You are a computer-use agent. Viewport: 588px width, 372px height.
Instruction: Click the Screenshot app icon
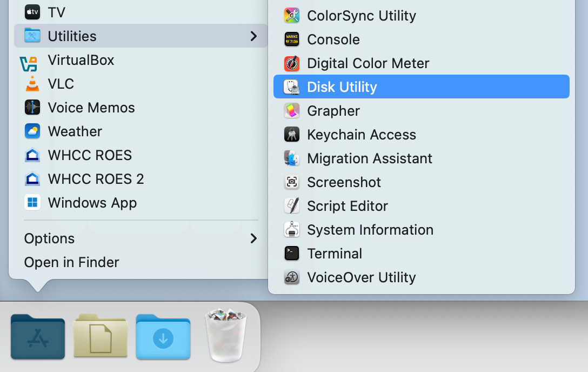point(292,182)
